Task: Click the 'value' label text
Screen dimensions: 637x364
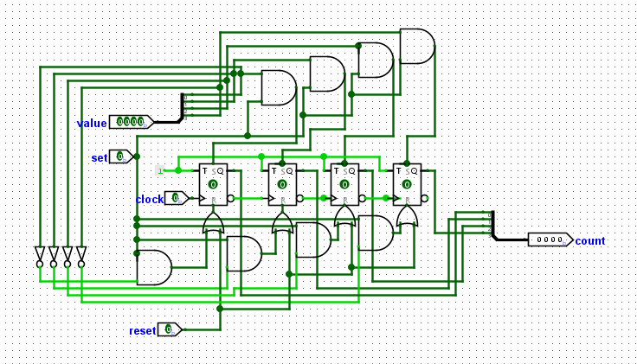Action: [92, 124]
